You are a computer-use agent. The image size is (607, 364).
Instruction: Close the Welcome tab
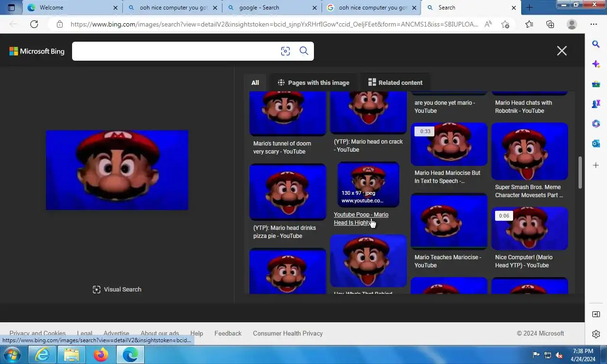click(x=115, y=8)
